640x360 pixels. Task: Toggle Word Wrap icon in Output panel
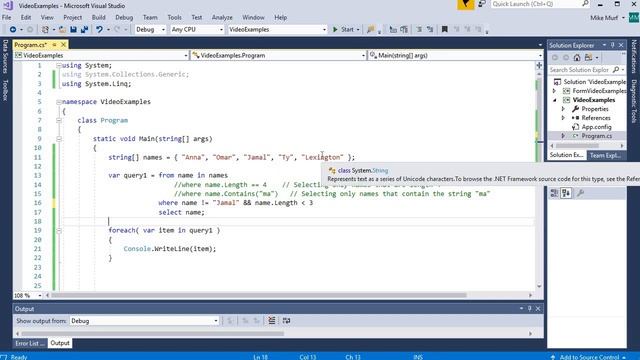pos(286,321)
